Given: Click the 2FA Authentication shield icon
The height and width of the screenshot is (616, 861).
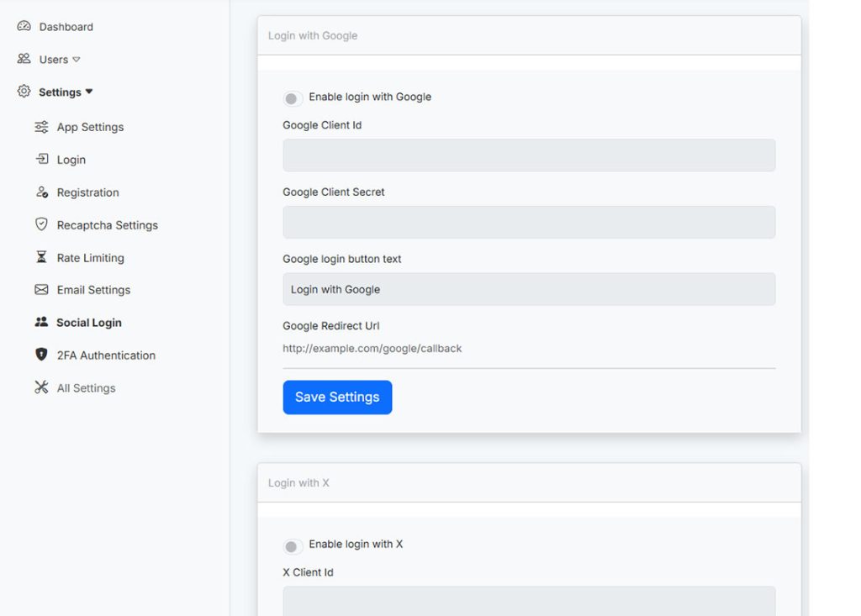Looking at the screenshot, I should pos(41,354).
